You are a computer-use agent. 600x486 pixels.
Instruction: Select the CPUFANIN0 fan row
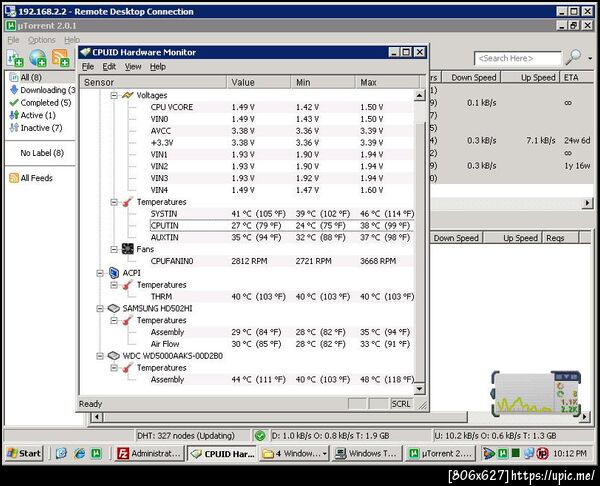[x=282, y=261]
